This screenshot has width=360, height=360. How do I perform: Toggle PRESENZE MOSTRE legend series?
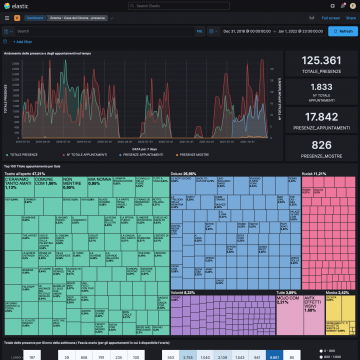(x=192, y=155)
